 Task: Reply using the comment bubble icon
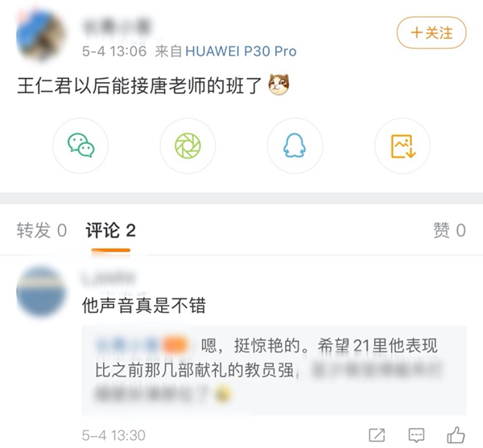click(x=416, y=435)
